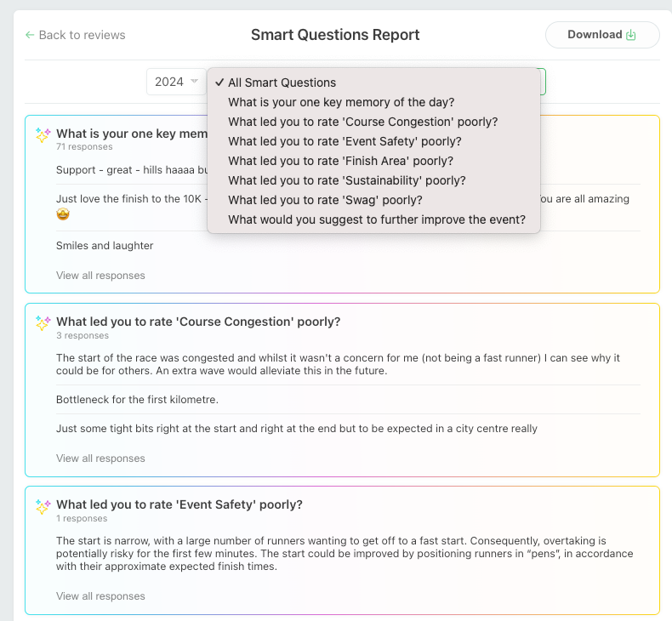Viewport: 672px width, 621px height.
Task: Click the star-eyes emoji in the response
Action: pos(63,214)
